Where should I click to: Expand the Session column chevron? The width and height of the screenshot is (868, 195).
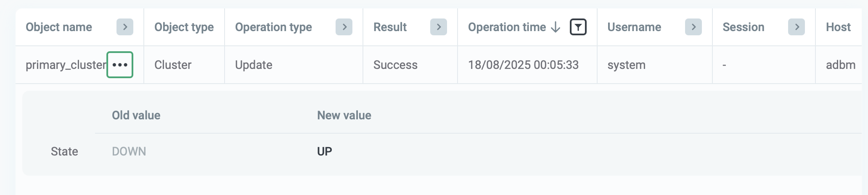click(x=797, y=27)
